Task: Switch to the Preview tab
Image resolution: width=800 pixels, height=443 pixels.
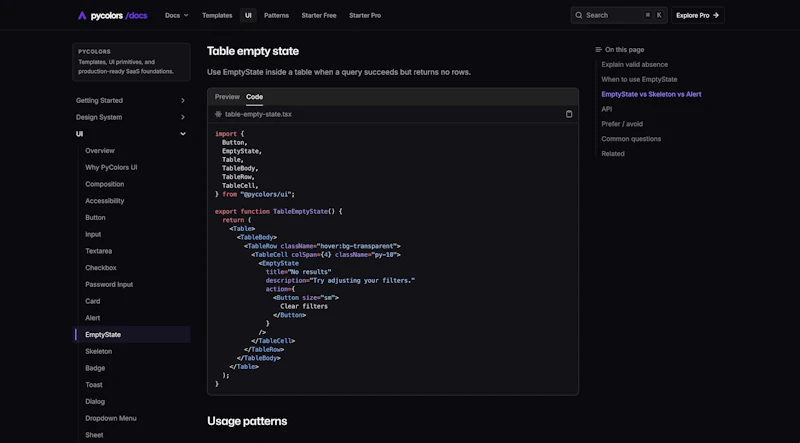Action: (227, 96)
